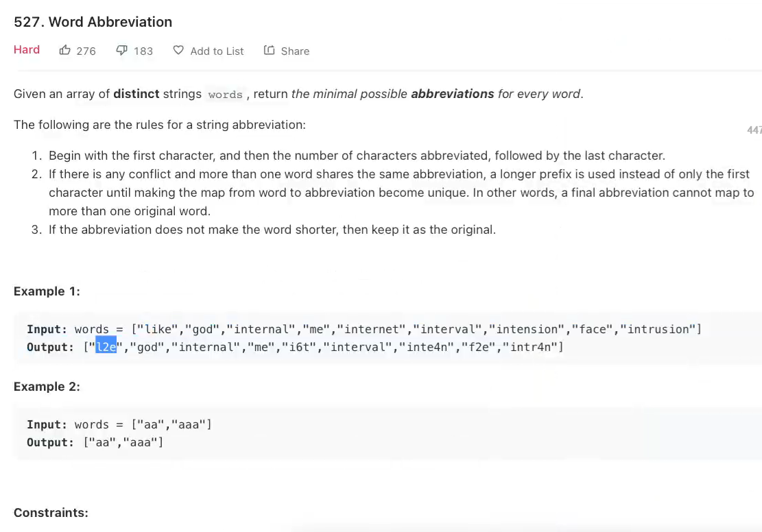
Task: Click the "Example 1:" heading
Action: tap(47, 291)
